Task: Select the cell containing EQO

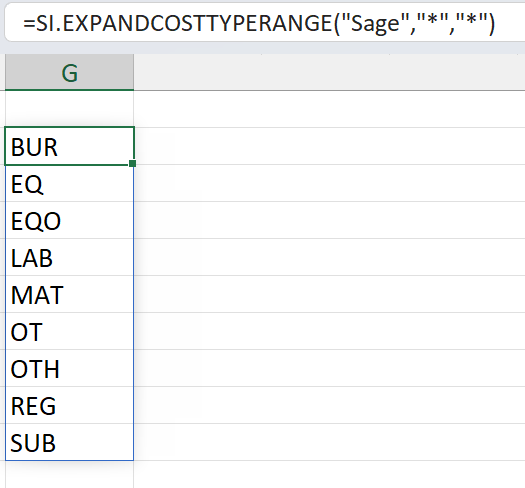Action: [70, 220]
